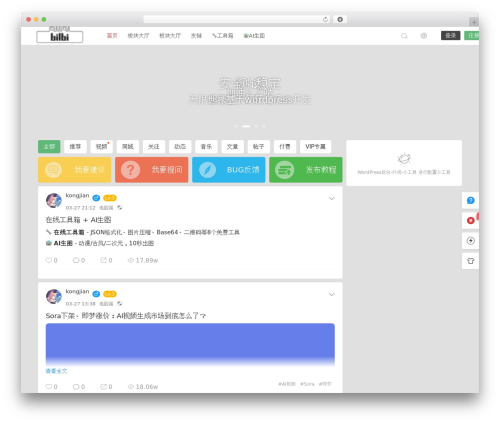Switch to the 音乐 filter tab
The width and height of the screenshot is (500, 423).
(x=206, y=147)
